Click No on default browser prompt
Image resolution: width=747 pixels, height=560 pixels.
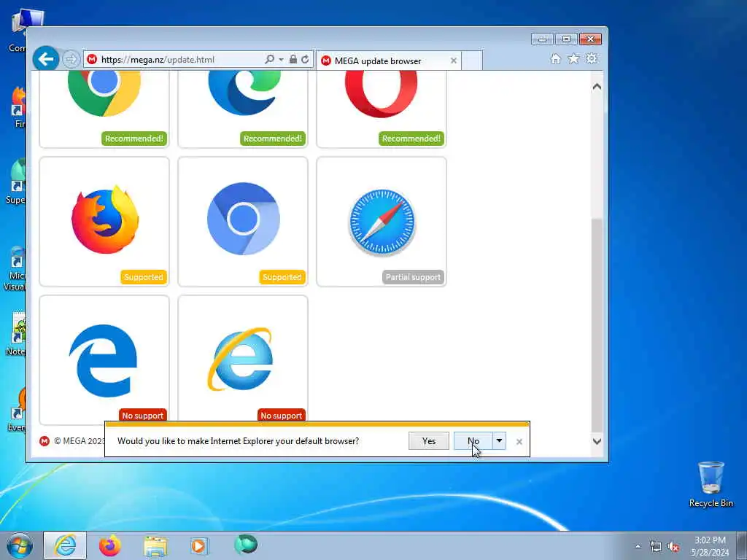tap(473, 441)
